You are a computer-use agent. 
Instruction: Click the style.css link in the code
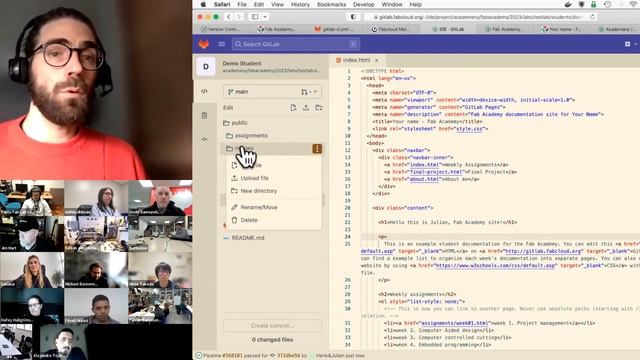(469, 129)
